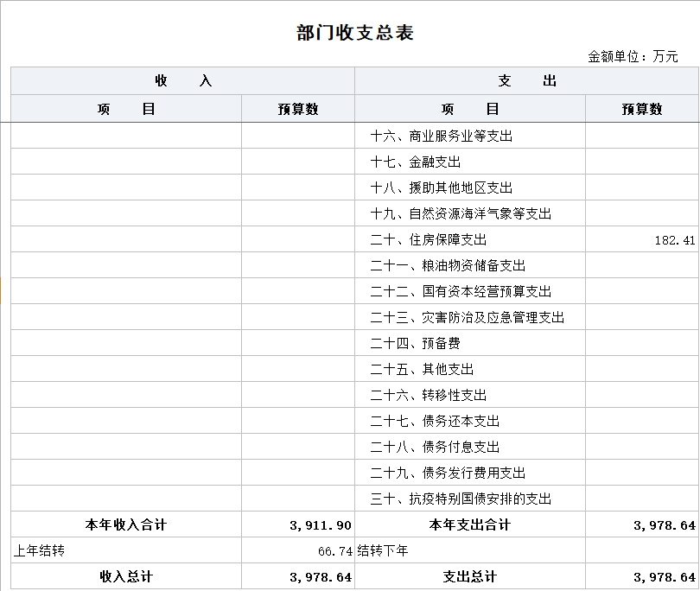Select the 预算数 header under 支出
This screenshot has height=591, width=700.
point(642,109)
